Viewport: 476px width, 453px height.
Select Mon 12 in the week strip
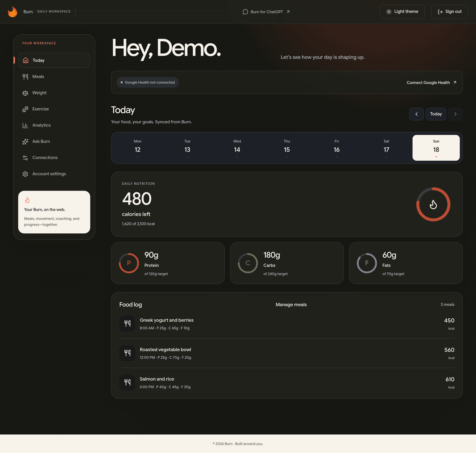click(138, 148)
